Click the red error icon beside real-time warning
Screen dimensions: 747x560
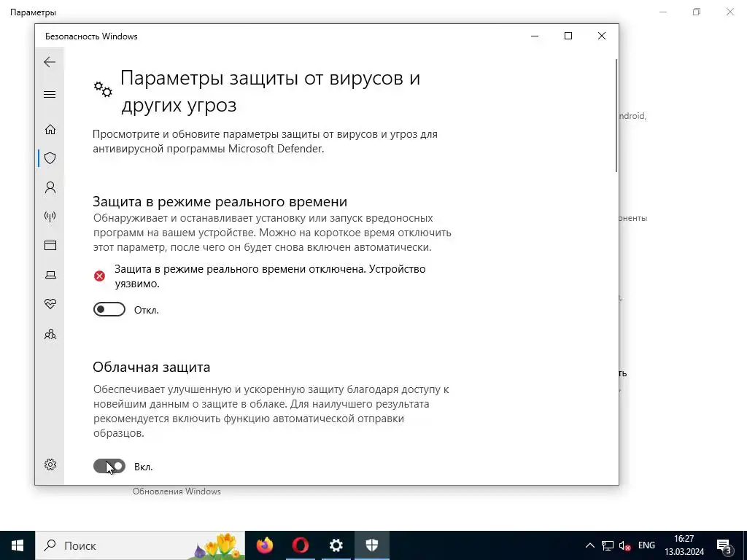99,276
